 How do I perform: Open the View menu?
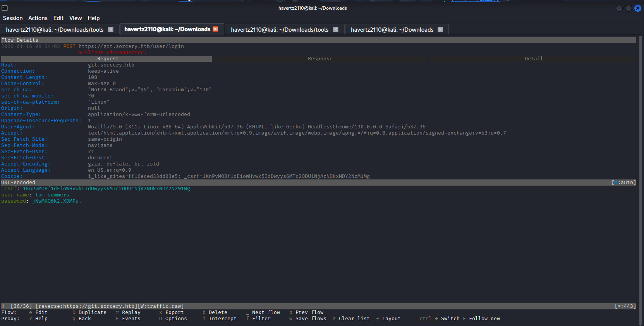pyautogui.click(x=75, y=18)
